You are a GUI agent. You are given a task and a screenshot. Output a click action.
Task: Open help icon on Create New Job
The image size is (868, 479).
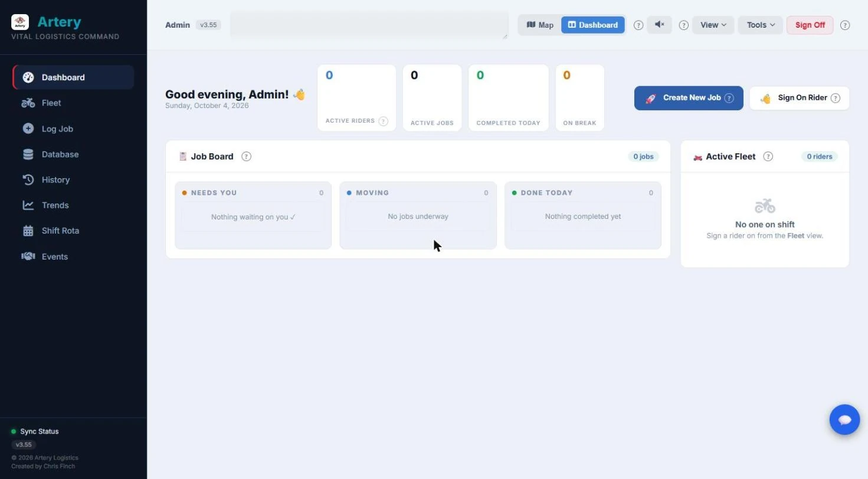coord(729,98)
